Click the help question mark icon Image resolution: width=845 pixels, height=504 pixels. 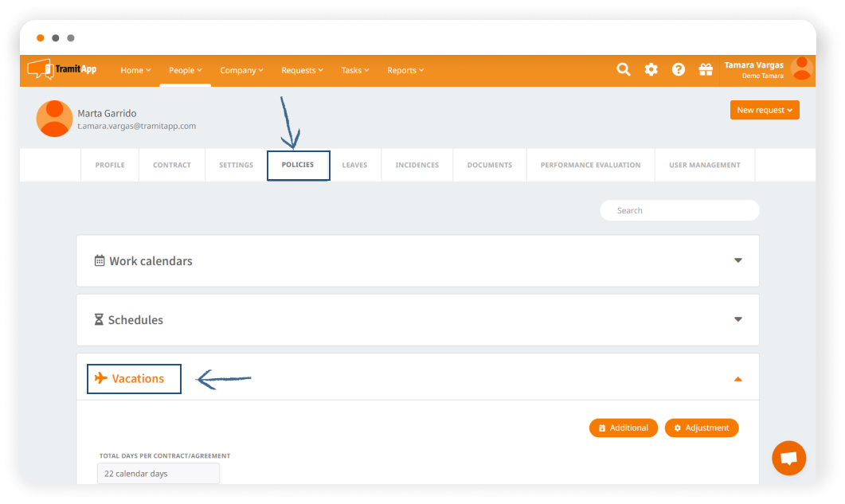pyautogui.click(x=678, y=70)
